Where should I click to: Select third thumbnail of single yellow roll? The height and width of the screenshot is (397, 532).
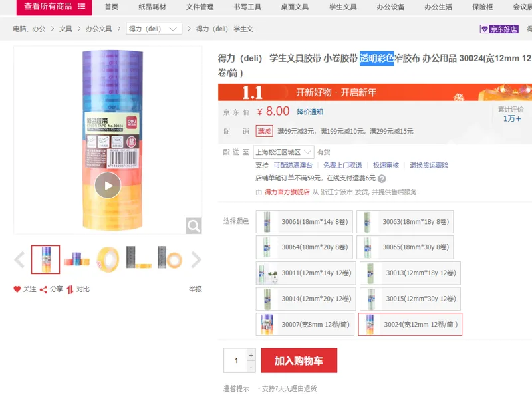108,259
